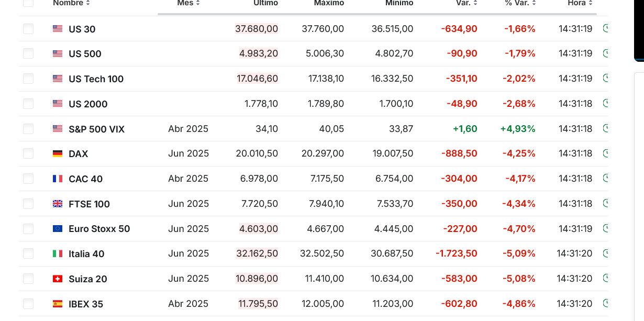Image resolution: width=644 pixels, height=321 pixels.
Task: Check the box beside Italia 40
Action: tap(28, 253)
